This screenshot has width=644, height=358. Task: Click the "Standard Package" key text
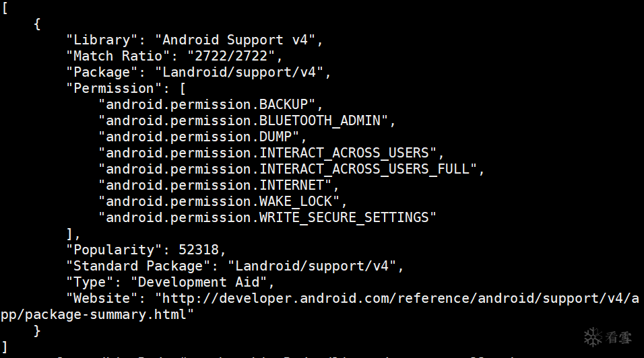(x=138, y=266)
